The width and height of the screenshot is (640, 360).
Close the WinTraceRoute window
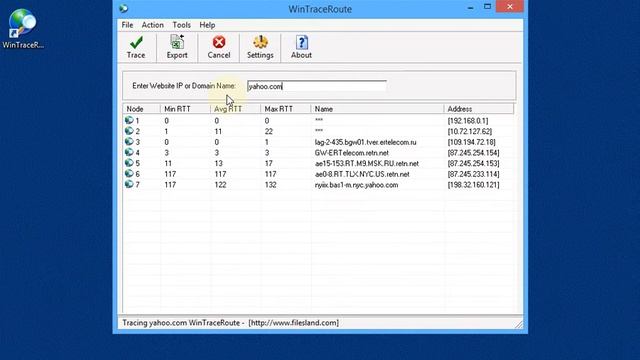[x=510, y=7]
